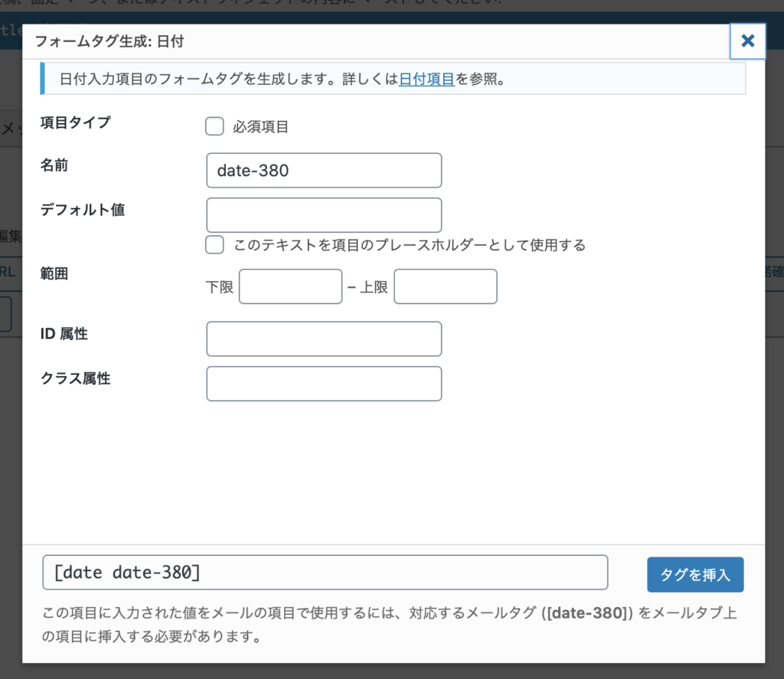The width and height of the screenshot is (784, 679).
Task: Focus the クラス属性 input field
Action: pos(323,384)
